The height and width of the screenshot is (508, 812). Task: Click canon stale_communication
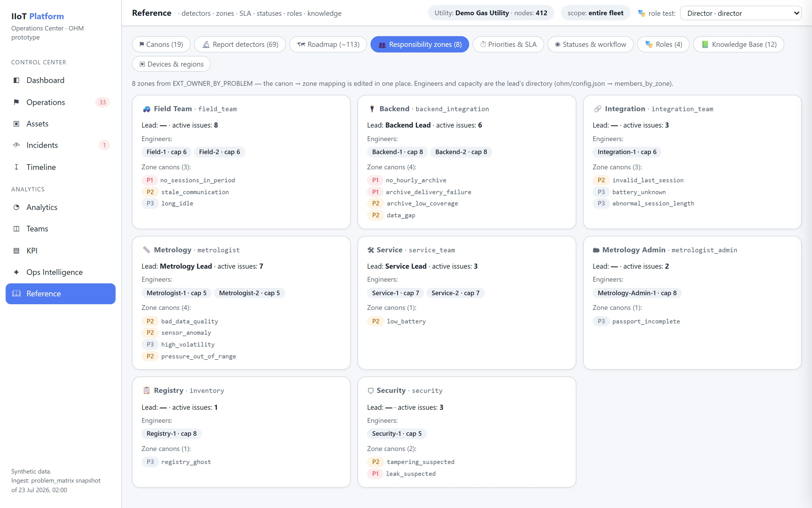coord(195,192)
